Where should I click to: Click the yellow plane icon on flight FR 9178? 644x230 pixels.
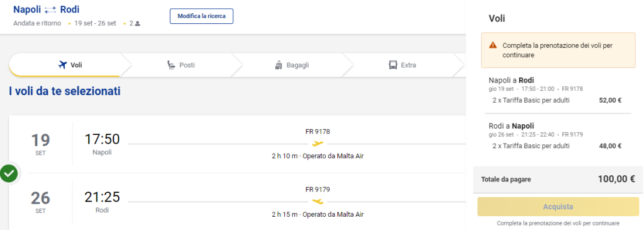[x=318, y=144]
